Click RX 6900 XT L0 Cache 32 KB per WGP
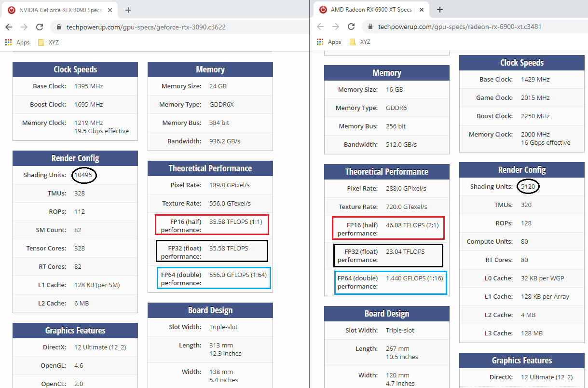588x388 pixels. [543, 278]
